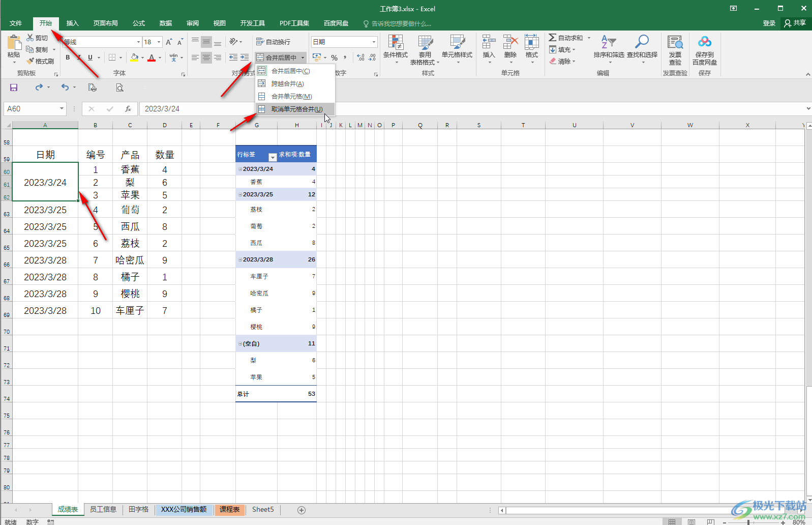
Task: Add a new sheet with the plus button
Action: 302,510
